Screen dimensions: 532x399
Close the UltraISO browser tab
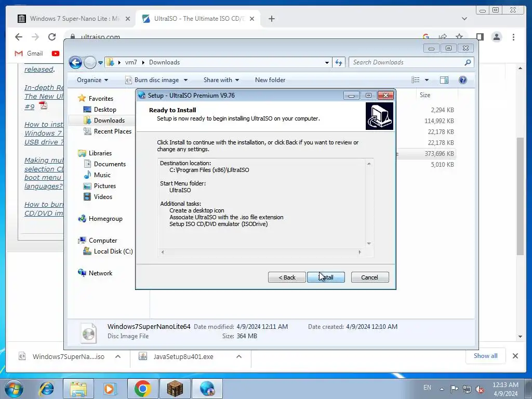(x=252, y=19)
